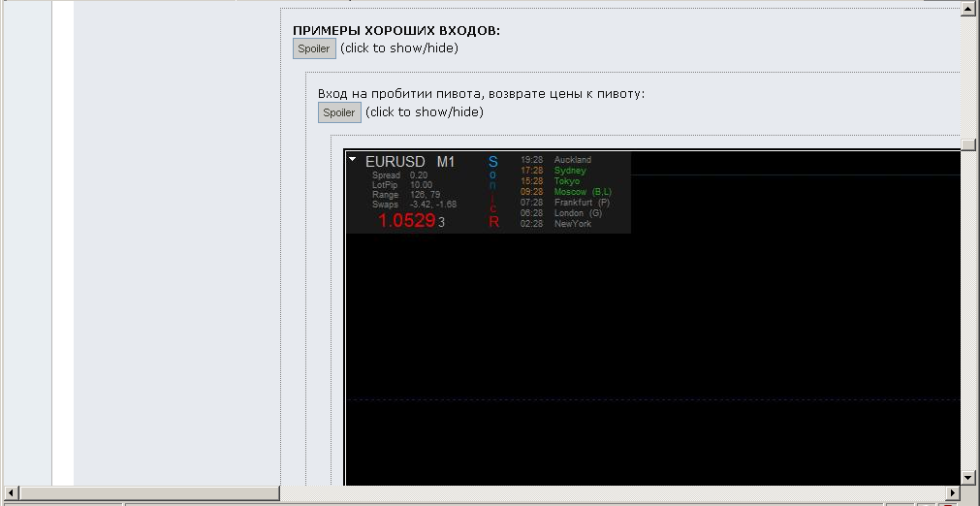Select the EURUSD M1 chart title
The image size is (980, 506).
410,162
